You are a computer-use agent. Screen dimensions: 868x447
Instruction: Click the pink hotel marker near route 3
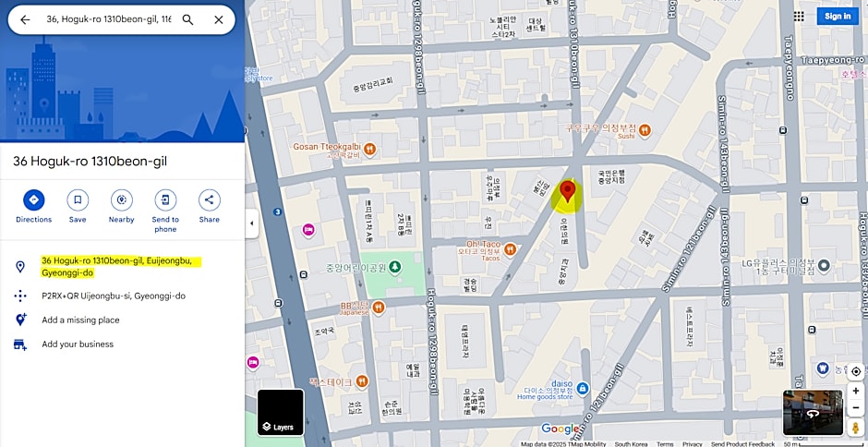coord(309,229)
